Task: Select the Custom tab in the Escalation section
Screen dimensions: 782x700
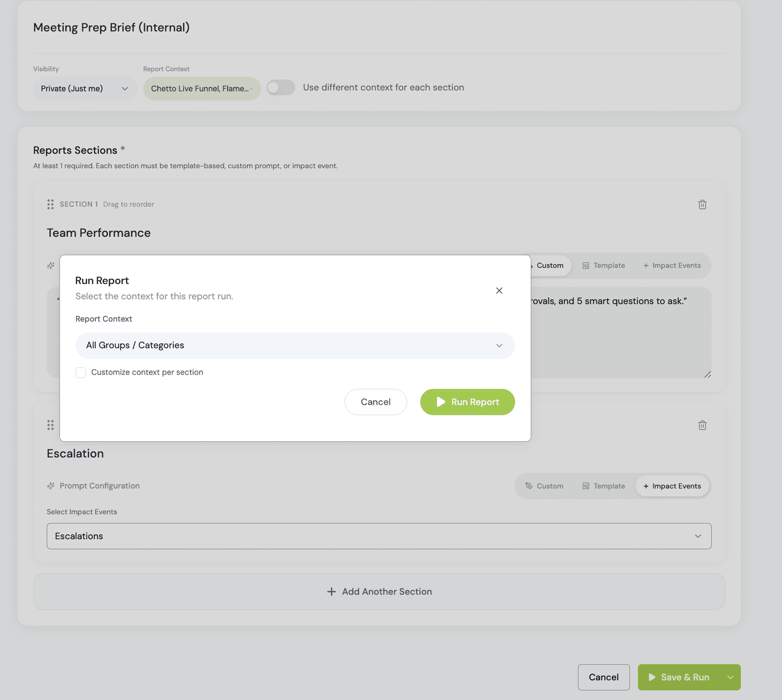Action: tap(544, 486)
